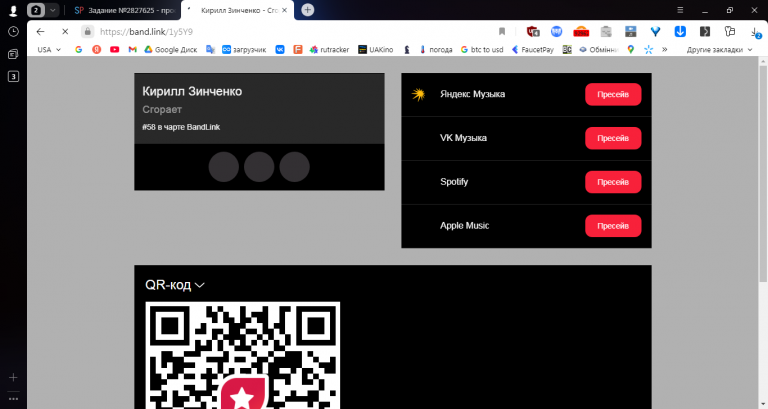The image size is (768, 409).
Task: Open the translate bookmark icon
Action: point(210,49)
